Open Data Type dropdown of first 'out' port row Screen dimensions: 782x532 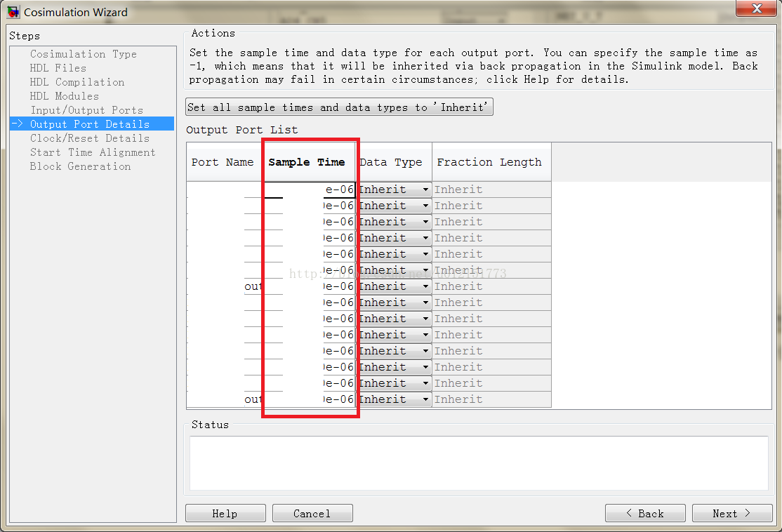(x=394, y=286)
